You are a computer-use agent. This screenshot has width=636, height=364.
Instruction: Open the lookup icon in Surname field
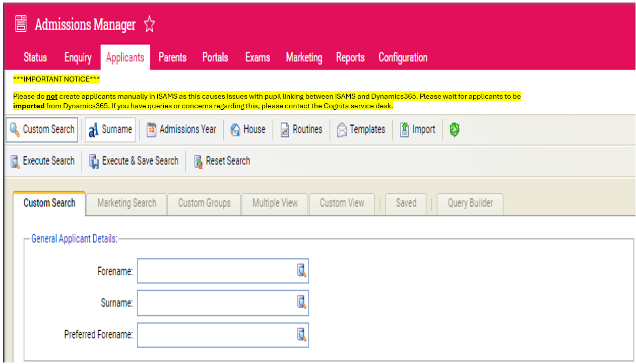(x=301, y=303)
